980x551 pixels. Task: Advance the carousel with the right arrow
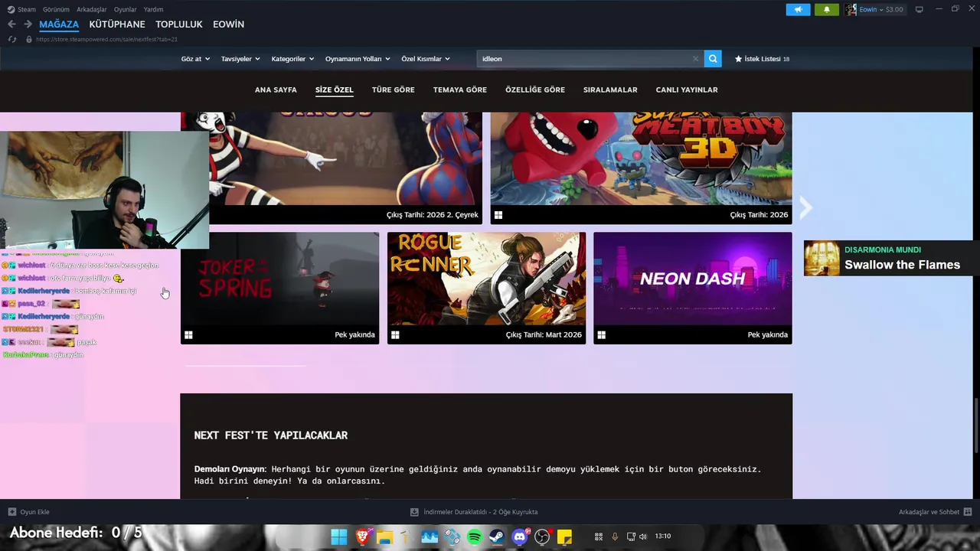(805, 207)
